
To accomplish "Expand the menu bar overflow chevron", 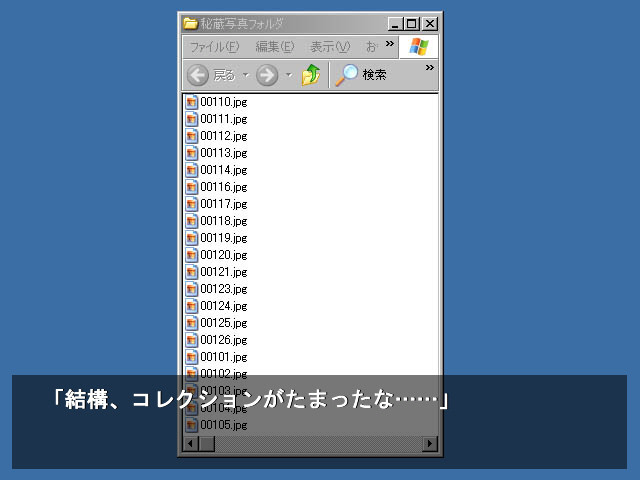I will point(388,43).
